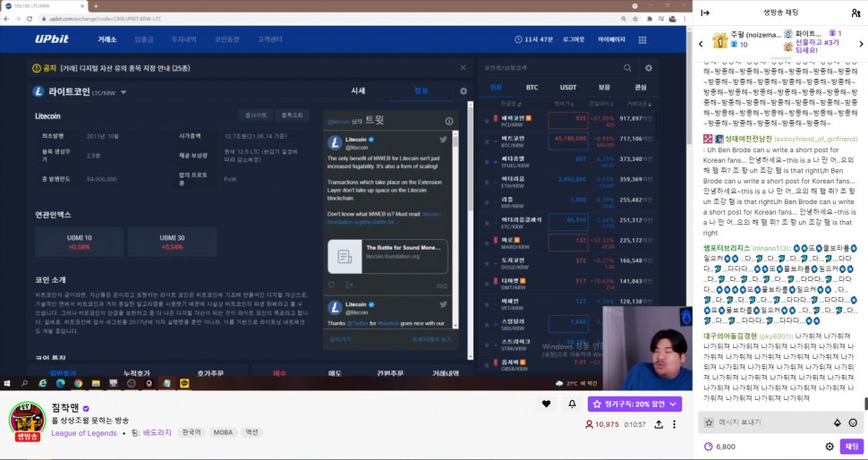Select the MOBA tag
The width and height of the screenshot is (868, 460).
[x=223, y=432]
